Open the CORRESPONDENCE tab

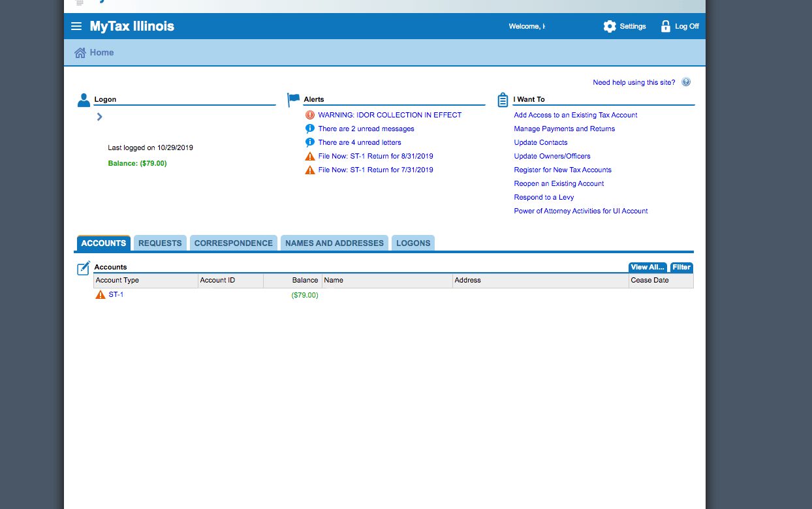(234, 243)
